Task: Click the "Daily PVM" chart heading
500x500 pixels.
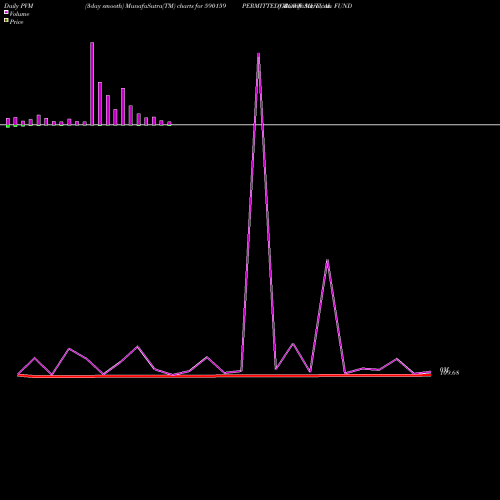Action: [x=18, y=6]
